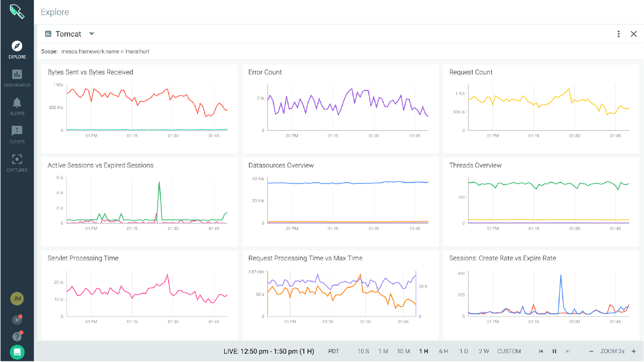Select the 10 S time range
The width and height of the screenshot is (644, 362).
point(363,351)
